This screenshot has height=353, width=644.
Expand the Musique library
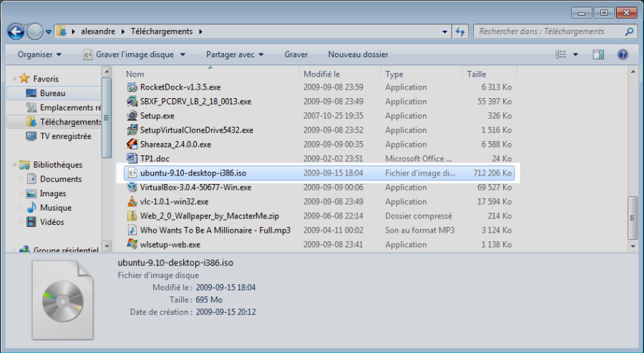pos(21,208)
